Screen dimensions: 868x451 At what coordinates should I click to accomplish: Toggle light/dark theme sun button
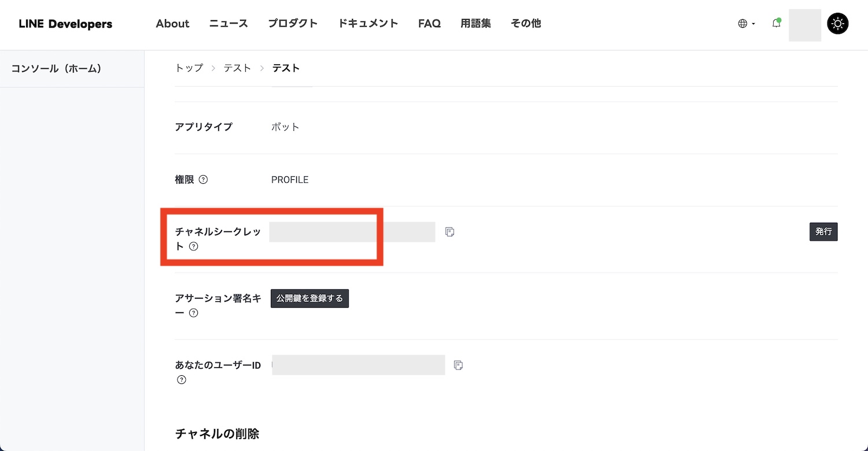coord(838,24)
